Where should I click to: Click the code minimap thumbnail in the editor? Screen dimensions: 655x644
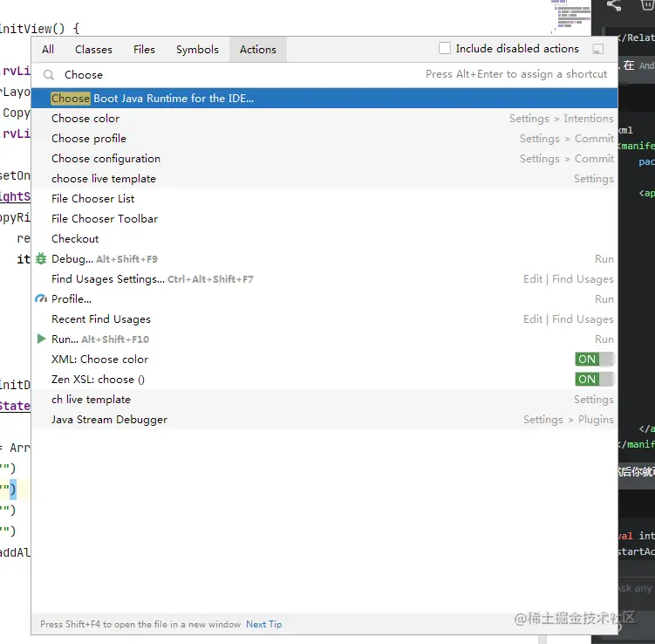(x=571, y=16)
